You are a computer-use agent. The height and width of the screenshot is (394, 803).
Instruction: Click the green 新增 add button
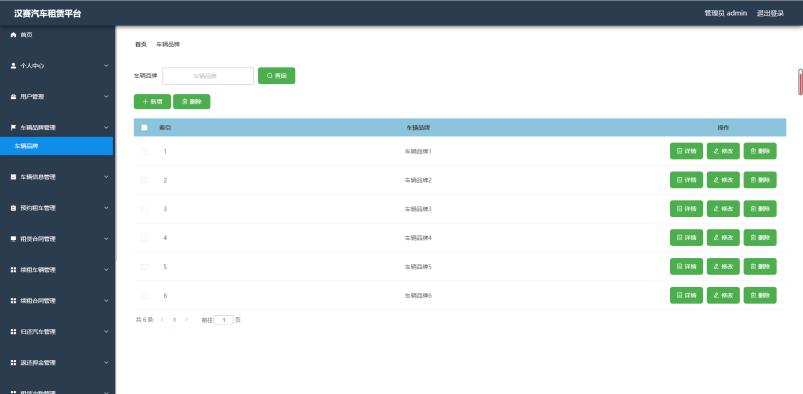152,101
